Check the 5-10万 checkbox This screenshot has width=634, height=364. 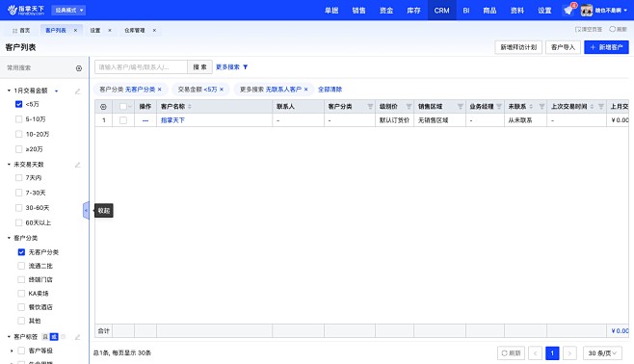(18, 119)
